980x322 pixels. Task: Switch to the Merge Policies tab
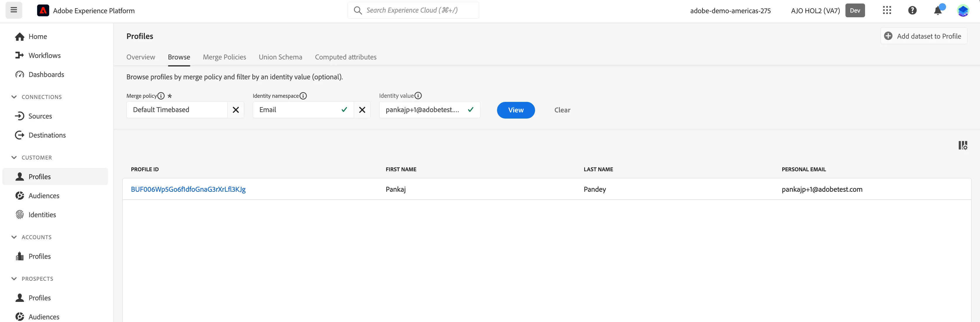click(x=224, y=57)
